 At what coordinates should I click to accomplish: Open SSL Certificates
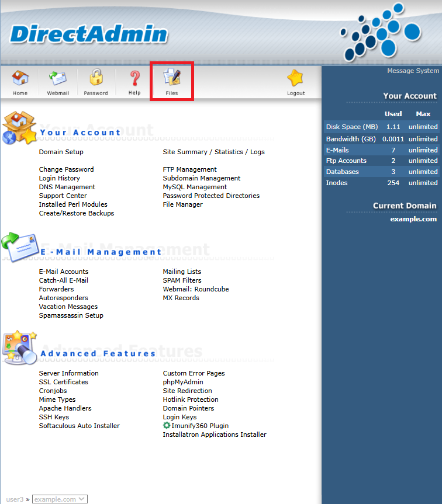63,382
